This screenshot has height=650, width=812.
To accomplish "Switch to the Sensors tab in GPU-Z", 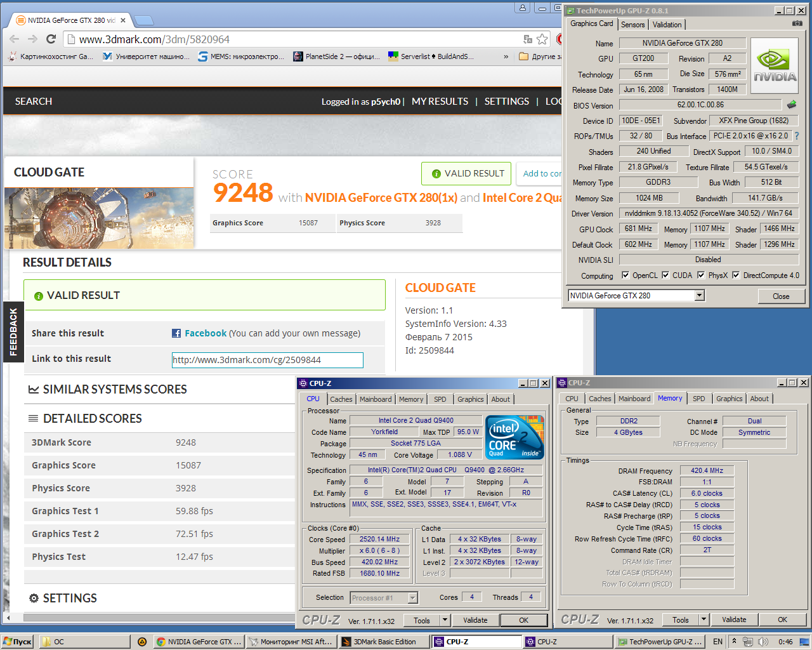I will (x=632, y=24).
